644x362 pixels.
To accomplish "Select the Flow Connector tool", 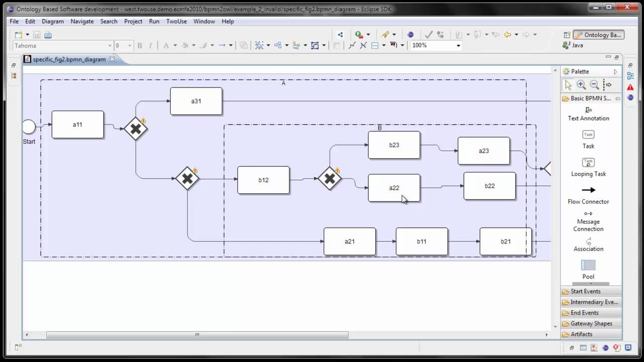I will tap(588, 196).
